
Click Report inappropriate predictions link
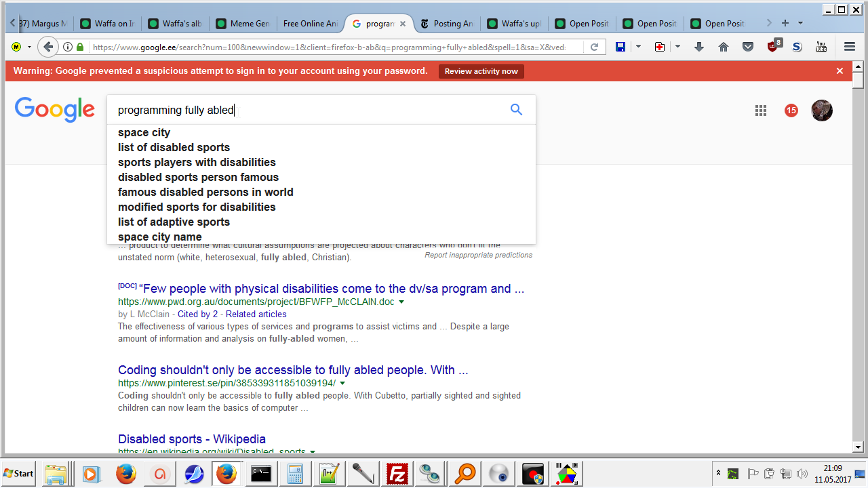(479, 255)
